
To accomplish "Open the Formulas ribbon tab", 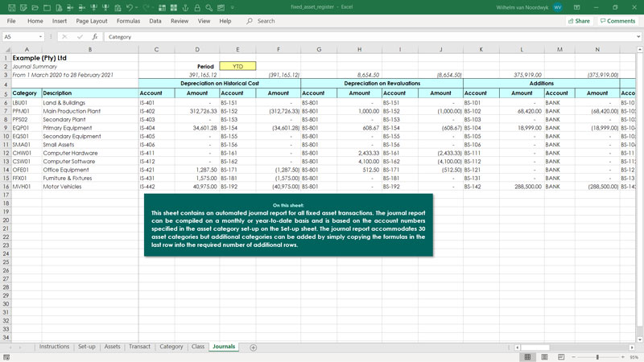I will click(128, 21).
